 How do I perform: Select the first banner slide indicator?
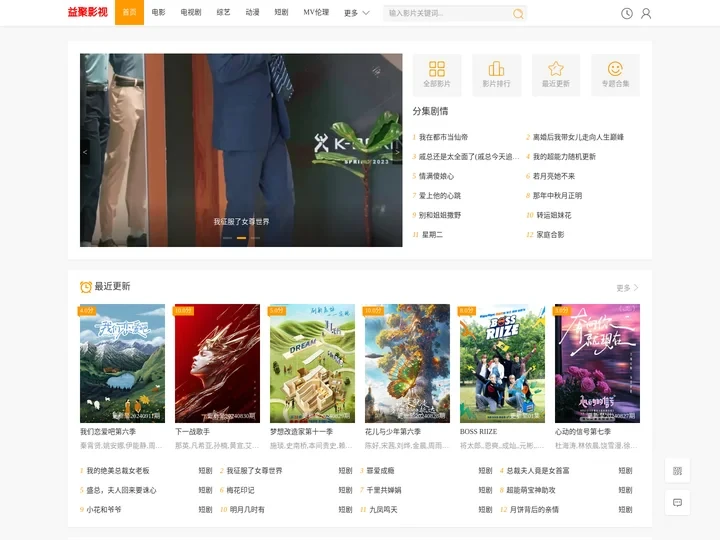(227, 238)
